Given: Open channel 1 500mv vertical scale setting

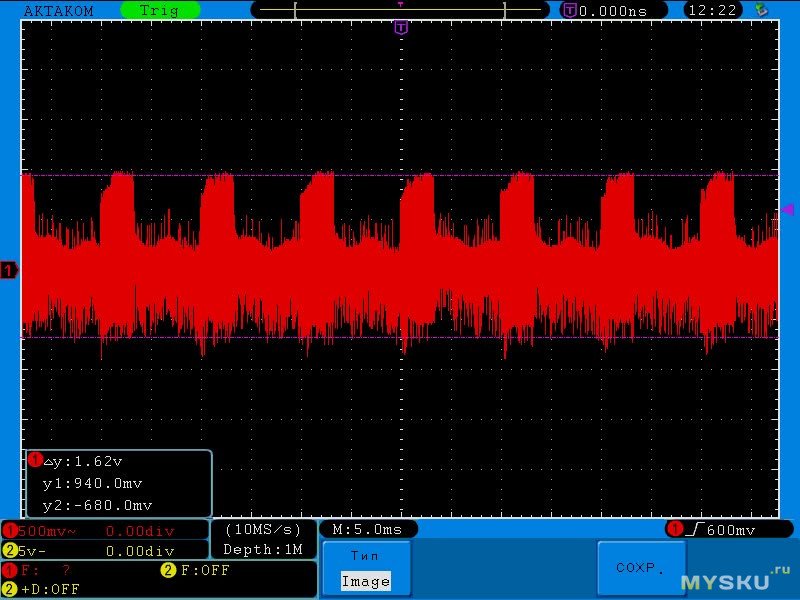Looking at the screenshot, I should click(x=45, y=530).
